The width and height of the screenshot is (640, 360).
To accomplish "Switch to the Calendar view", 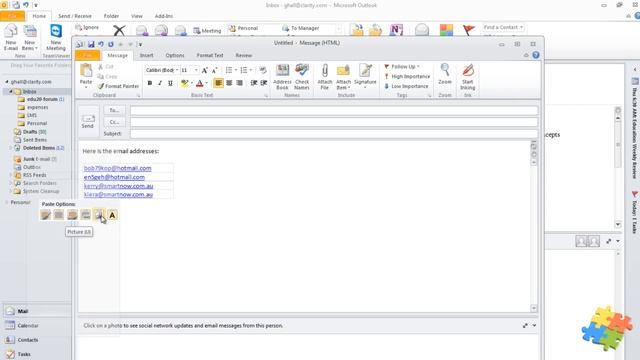I will click(x=28, y=326).
